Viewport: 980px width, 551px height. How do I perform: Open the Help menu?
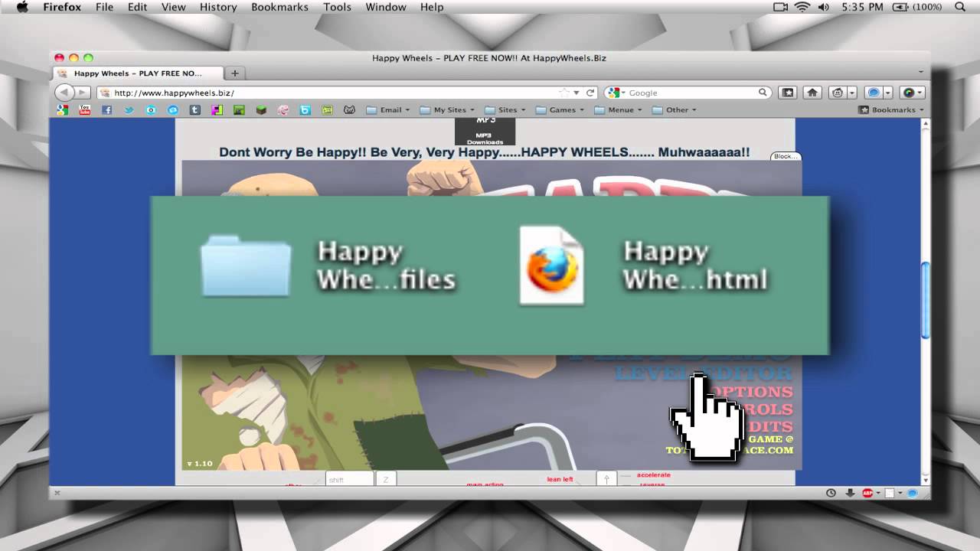[432, 7]
